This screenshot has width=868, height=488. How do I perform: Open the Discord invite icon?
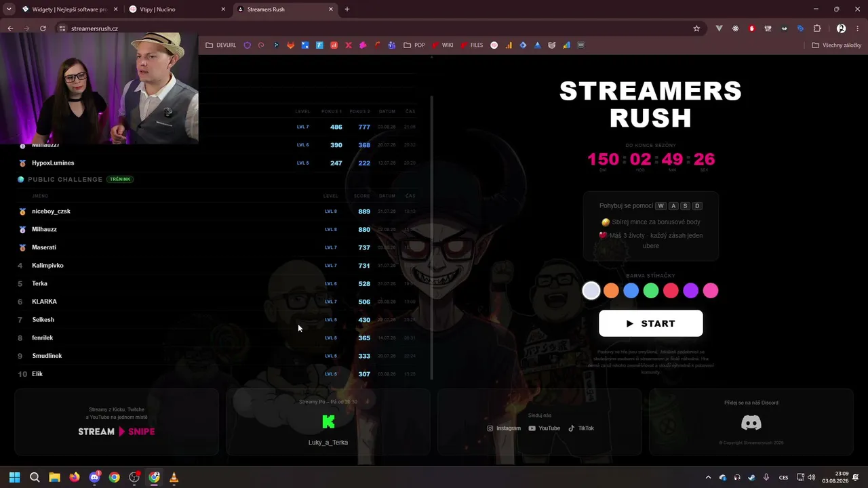pos(751,423)
